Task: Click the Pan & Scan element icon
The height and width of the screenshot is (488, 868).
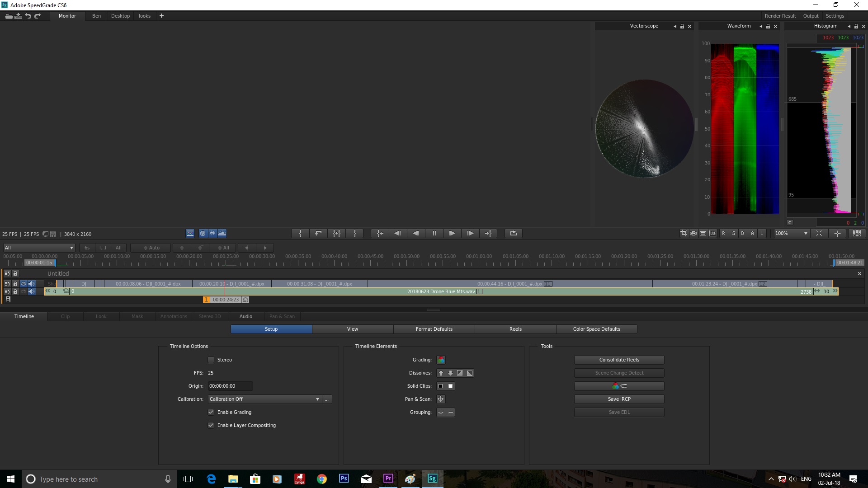Action: (441, 399)
